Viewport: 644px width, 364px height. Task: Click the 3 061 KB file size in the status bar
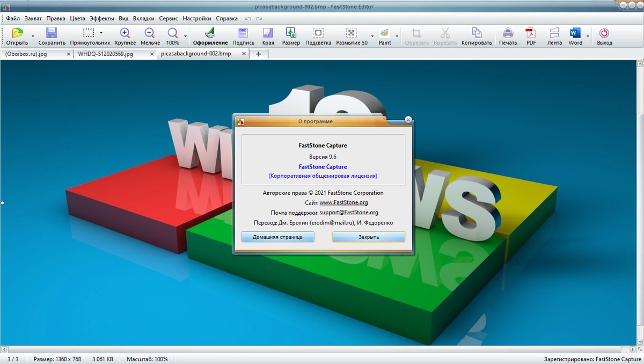tap(103, 359)
